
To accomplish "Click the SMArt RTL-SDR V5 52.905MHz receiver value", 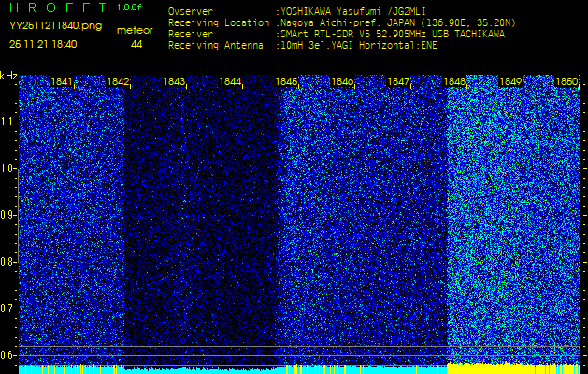I will pos(393,35).
